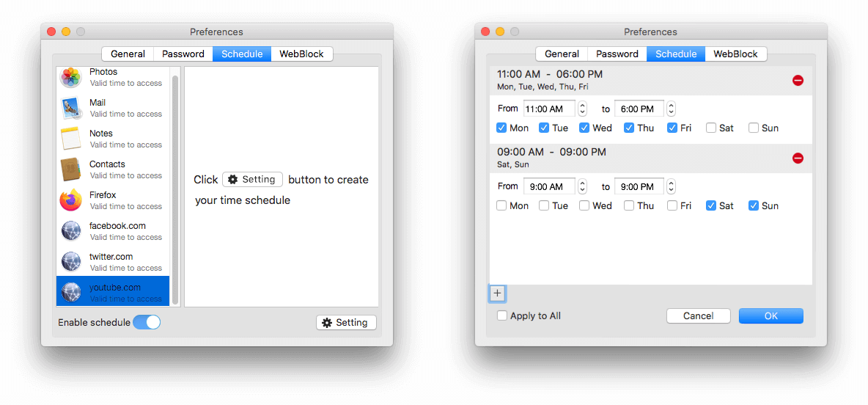The height and width of the screenshot is (405, 868).
Task: Remove the 11:00 AM - 06:00 PM schedule
Action: 798,80
